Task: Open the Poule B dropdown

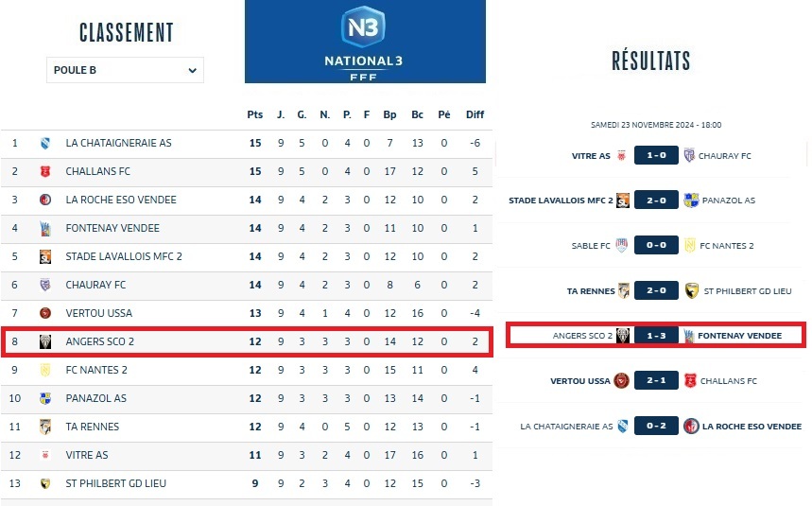Action: [x=125, y=70]
